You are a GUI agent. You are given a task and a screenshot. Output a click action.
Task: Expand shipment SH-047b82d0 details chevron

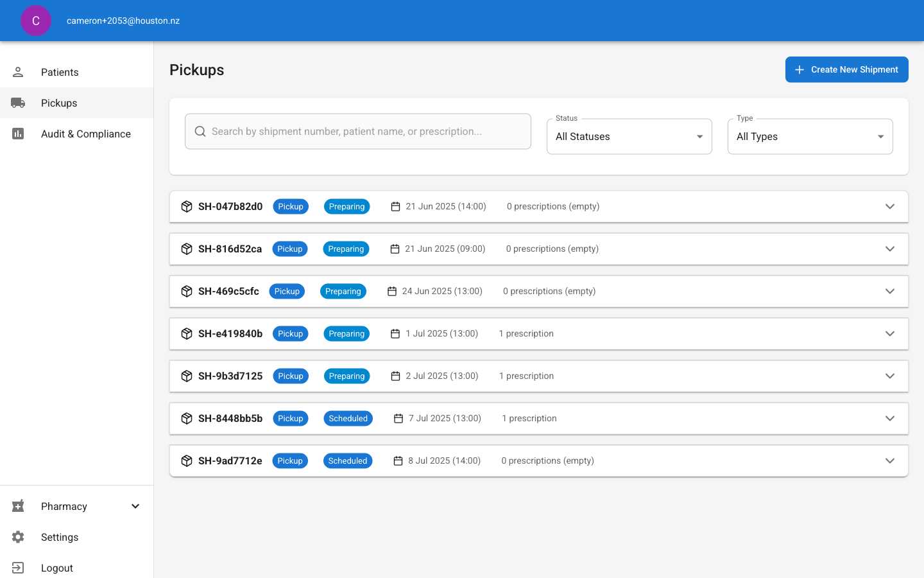890,206
